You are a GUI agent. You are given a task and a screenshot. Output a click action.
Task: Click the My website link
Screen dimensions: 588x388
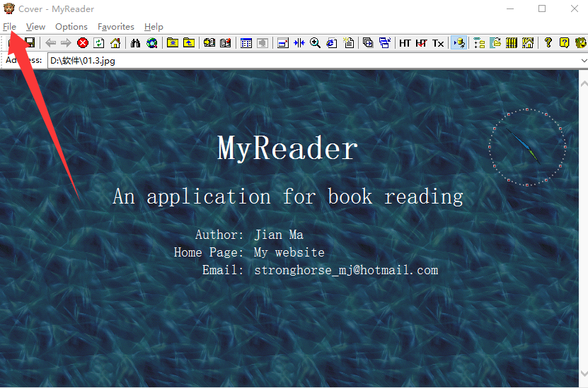289,252
